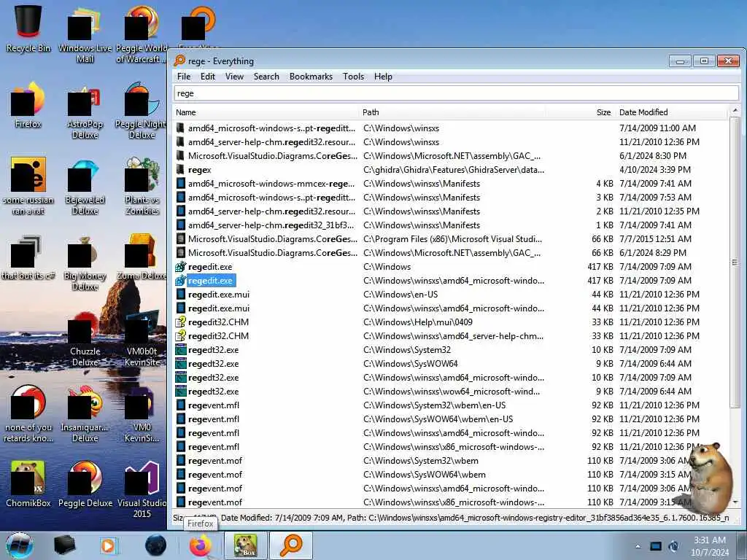Open the Bookmarks menu

click(311, 77)
